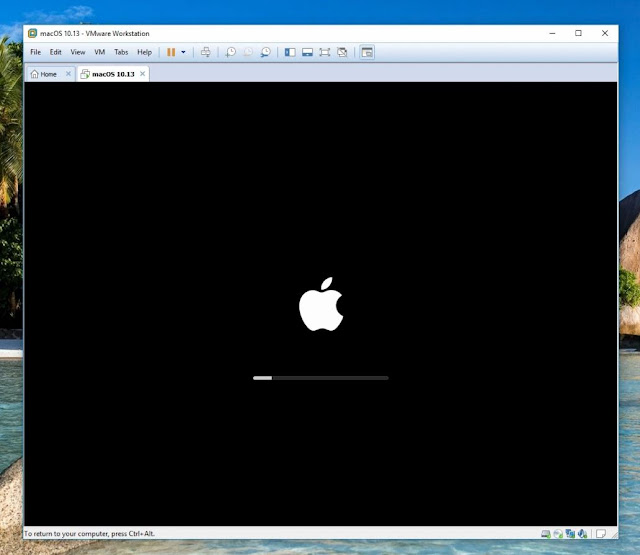The image size is (640, 555).
Task: Take a snapshot of this virtual machine
Action: (231, 52)
